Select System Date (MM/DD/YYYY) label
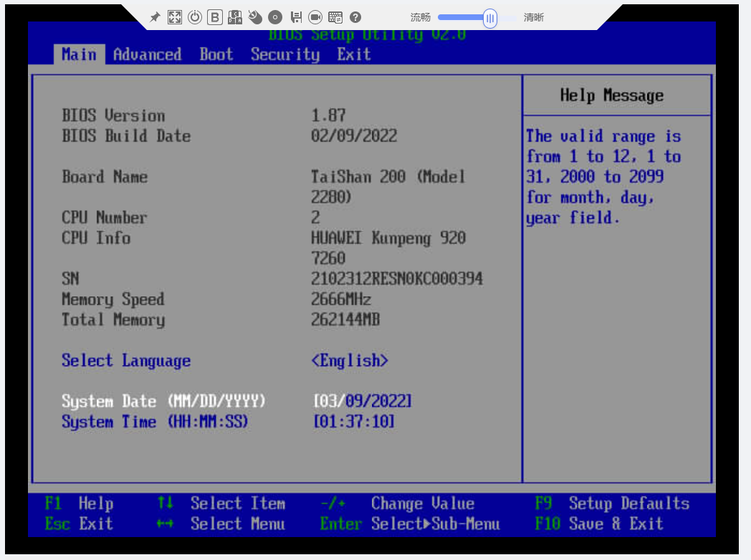This screenshot has height=560, width=751. [163, 401]
